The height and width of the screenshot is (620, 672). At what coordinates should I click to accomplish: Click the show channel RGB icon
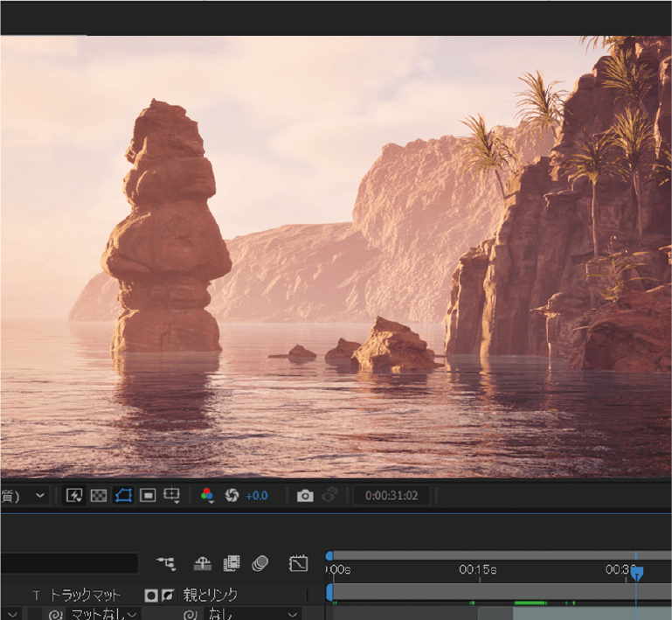(207, 496)
